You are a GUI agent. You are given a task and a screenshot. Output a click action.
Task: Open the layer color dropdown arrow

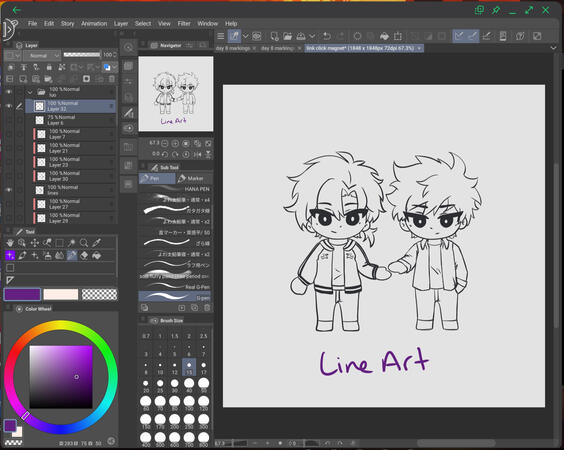tap(115, 67)
